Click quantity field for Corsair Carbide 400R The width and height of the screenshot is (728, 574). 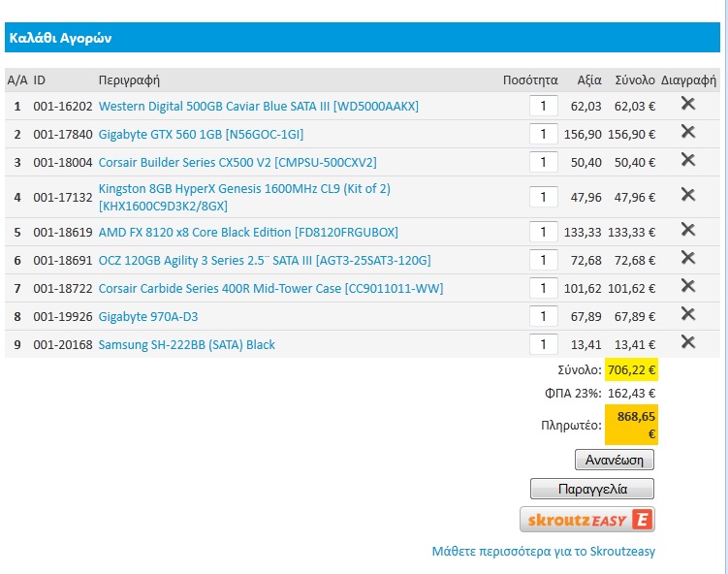pos(543,289)
